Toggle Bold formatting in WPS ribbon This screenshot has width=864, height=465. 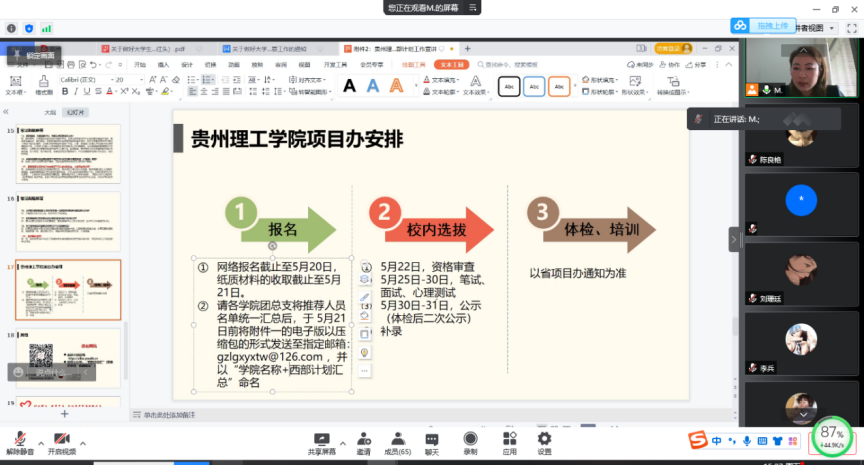65,91
